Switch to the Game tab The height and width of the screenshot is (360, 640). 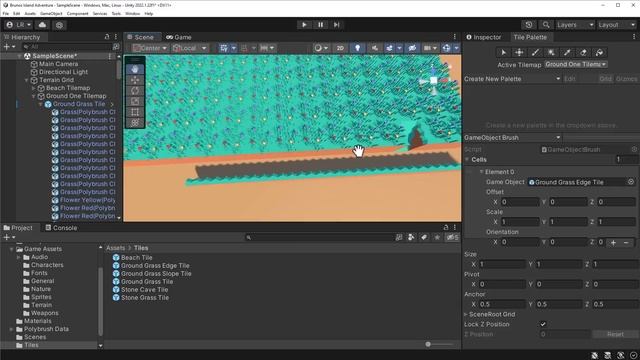coord(179,37)
